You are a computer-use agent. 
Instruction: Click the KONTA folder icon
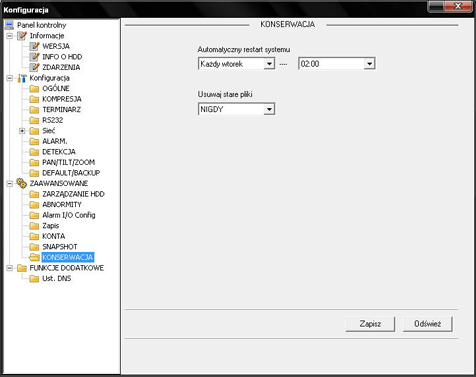[34, 236]
